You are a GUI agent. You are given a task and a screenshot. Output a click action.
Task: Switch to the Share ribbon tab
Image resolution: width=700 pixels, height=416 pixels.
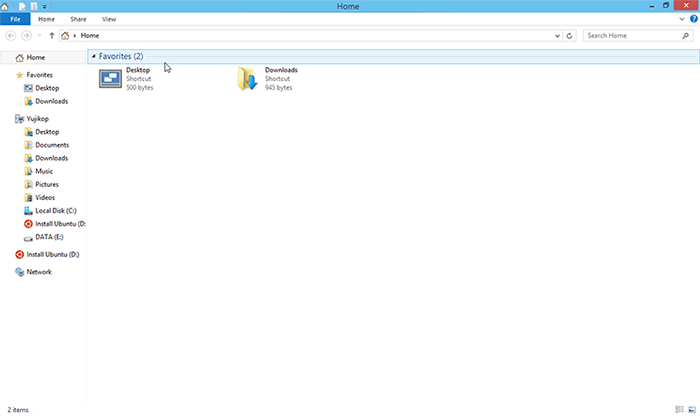78,19
